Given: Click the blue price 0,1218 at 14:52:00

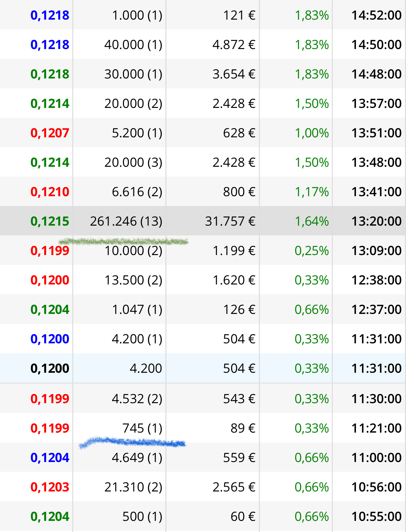Looking at the screenshot, I should tap(50, 15).
